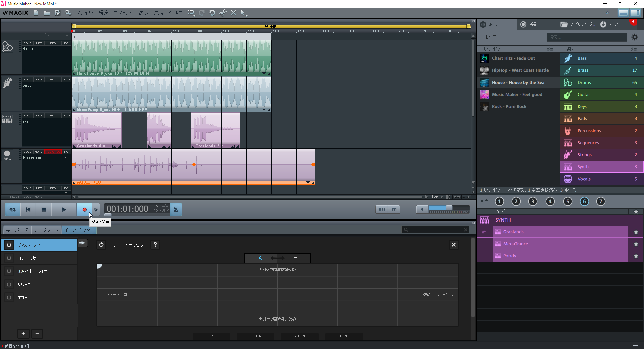The width and height of the screenshot is (644, 349).
Task: Toggle AUDIO REC on Recordings track
Action: [x=53, y=152]
